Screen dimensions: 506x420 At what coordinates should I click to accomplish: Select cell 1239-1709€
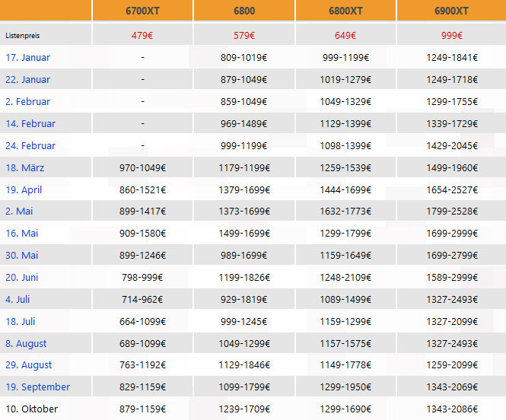click(244, 409)
